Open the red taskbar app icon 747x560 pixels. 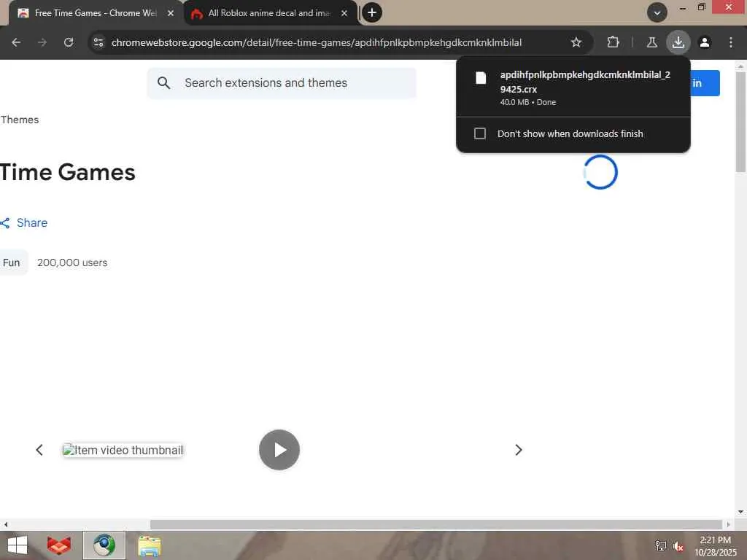pyautogui.click(x=59, y=545)
